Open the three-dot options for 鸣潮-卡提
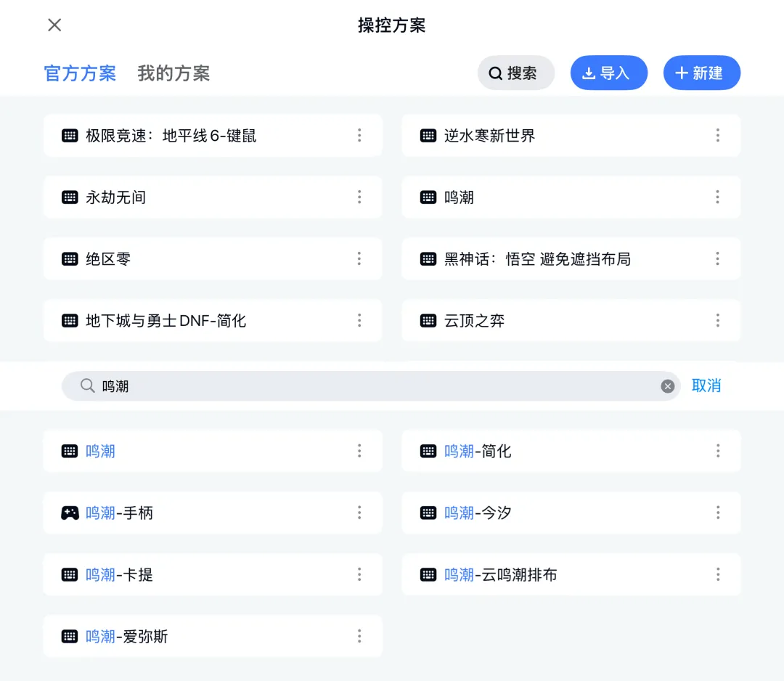The image size is (784, 681). coord(359,574)
